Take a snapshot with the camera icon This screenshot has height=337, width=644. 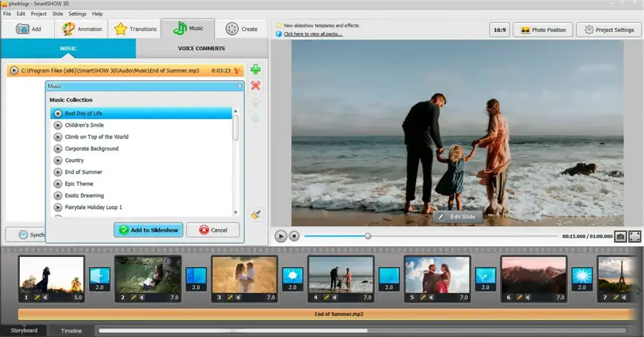point(620,236)
